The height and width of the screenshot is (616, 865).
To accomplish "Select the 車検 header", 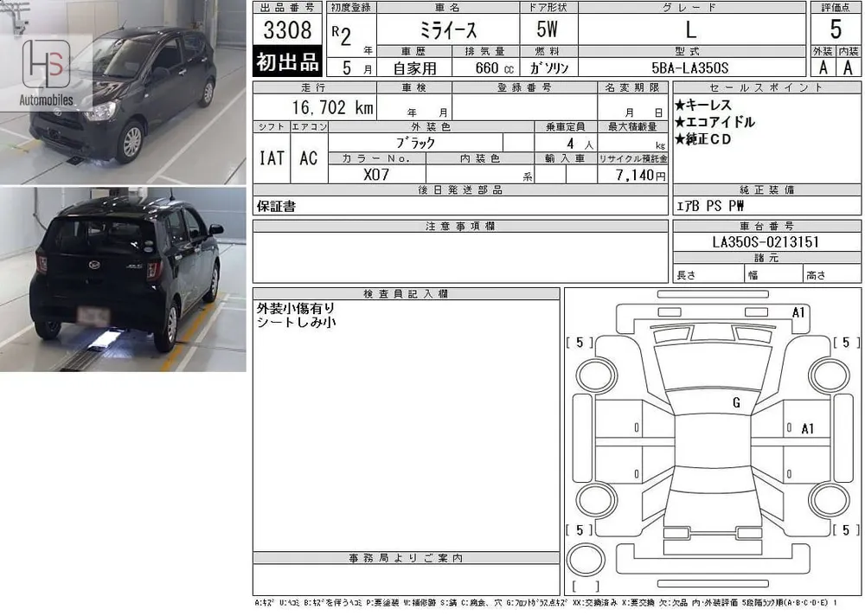I will (413, 87).
